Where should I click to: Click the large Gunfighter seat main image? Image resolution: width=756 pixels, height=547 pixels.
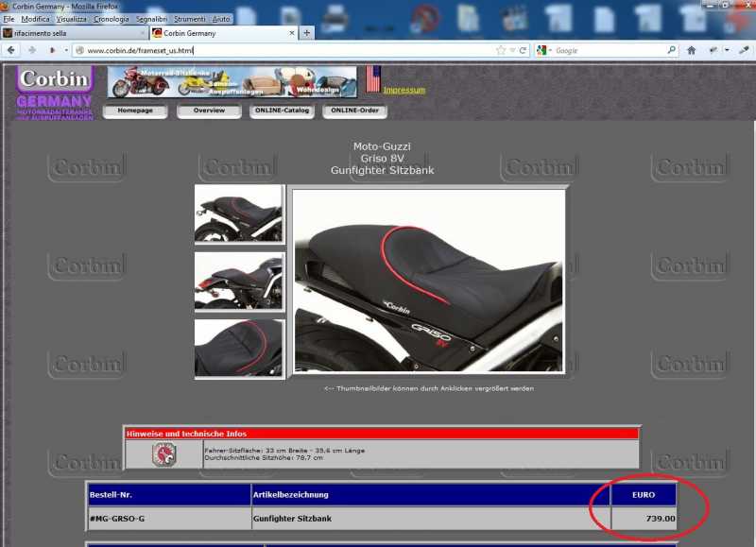(429, 281)
